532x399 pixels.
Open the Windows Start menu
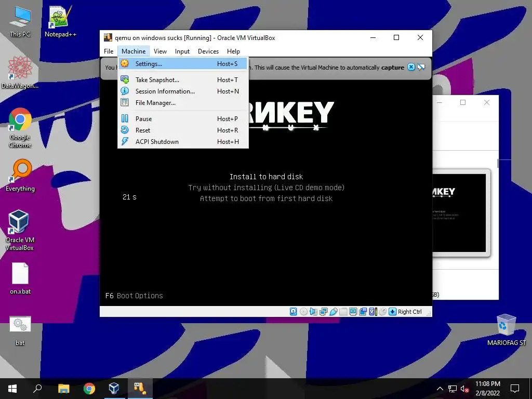pyautogui.click(x=12, y=389)
